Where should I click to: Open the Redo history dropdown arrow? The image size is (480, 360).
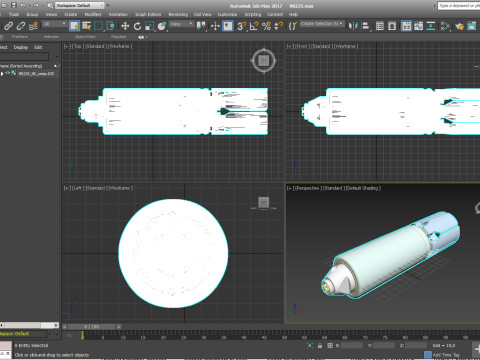click(x=43, y=5)
